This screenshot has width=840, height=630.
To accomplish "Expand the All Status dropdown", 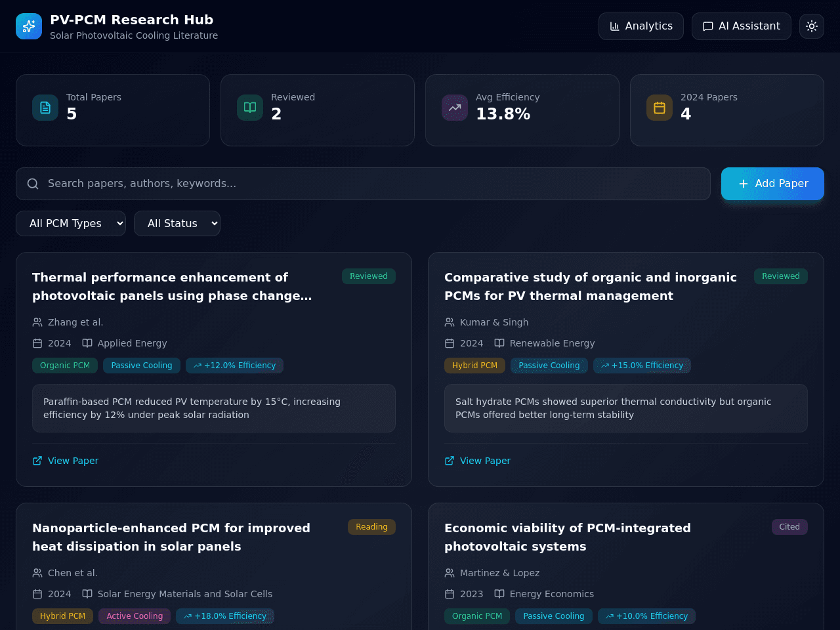I will pyautogui.click(x=177, y=223).
